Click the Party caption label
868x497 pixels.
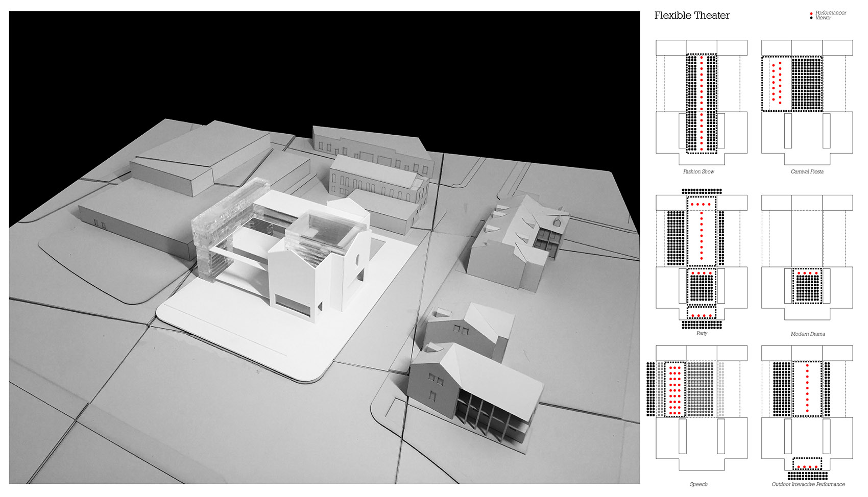tap(702, 334)
